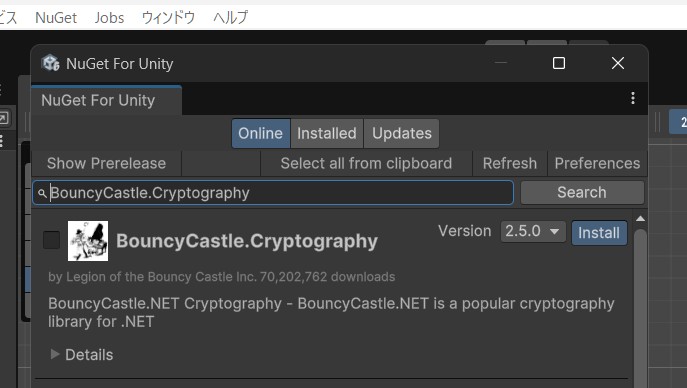Maximize the NuGet For Unity window
The image size is (687, 388).
[x=559, y=63]
